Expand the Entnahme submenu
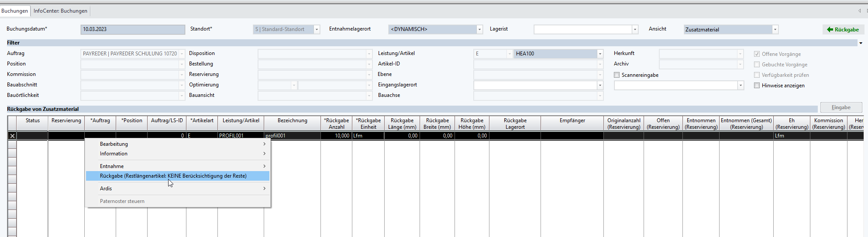This screenshot has height=237, width=868. 112,166
